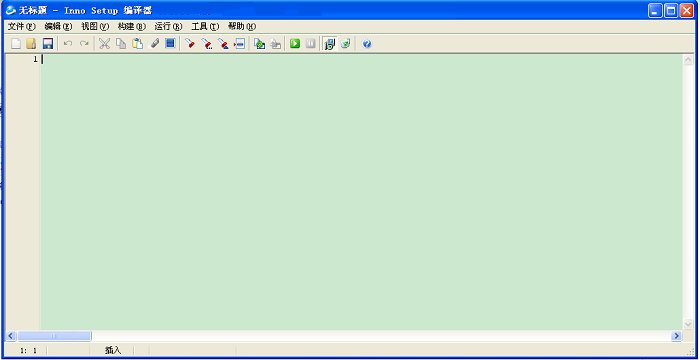This screenshot has width=700, height=360.
Task: Open an existing script file
Action: 31,44
